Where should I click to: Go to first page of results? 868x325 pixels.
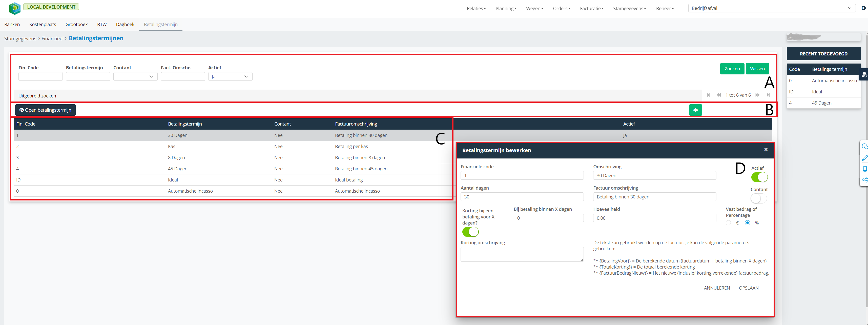click(x=708, y=95)
